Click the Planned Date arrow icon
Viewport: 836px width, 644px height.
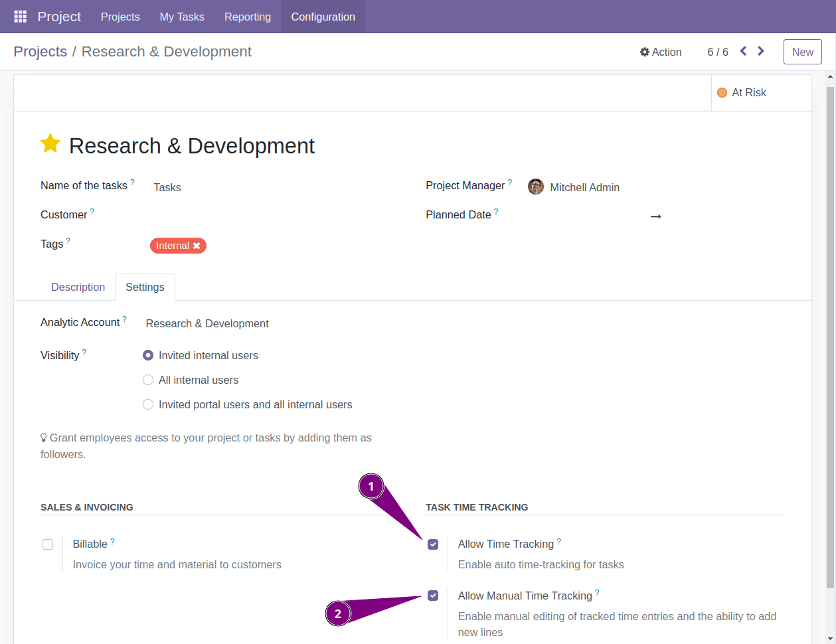point(656,216)
